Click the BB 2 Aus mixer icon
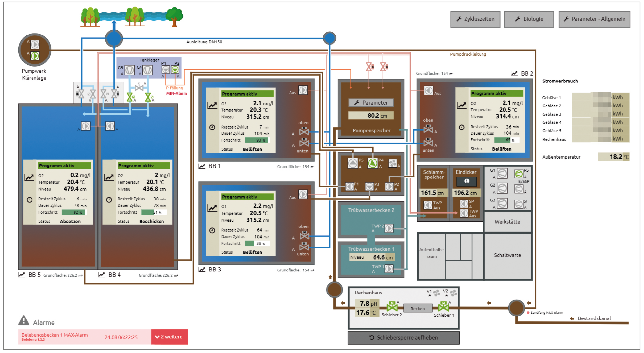Viewport: 644px width, 353px height. (428, 90)
